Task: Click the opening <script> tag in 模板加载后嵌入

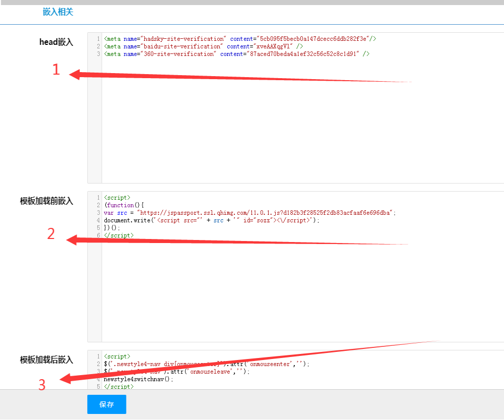Action: tap(117, 356)
